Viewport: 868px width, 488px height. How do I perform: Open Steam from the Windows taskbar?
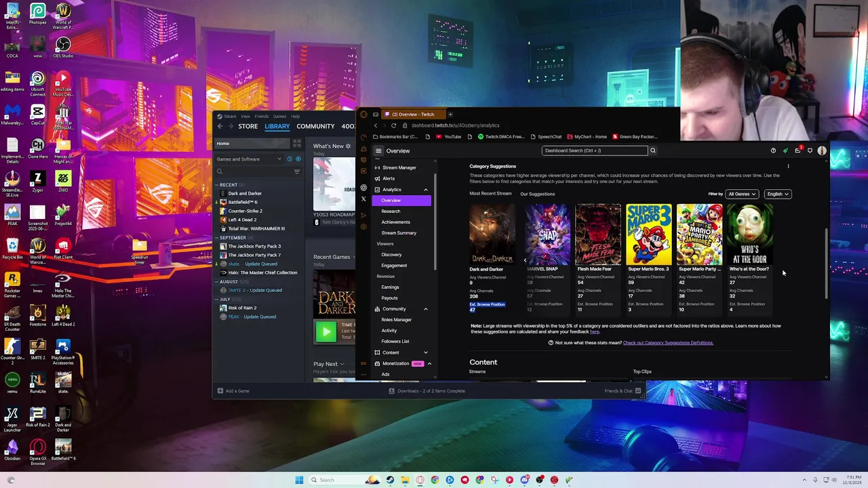(390, 480)
